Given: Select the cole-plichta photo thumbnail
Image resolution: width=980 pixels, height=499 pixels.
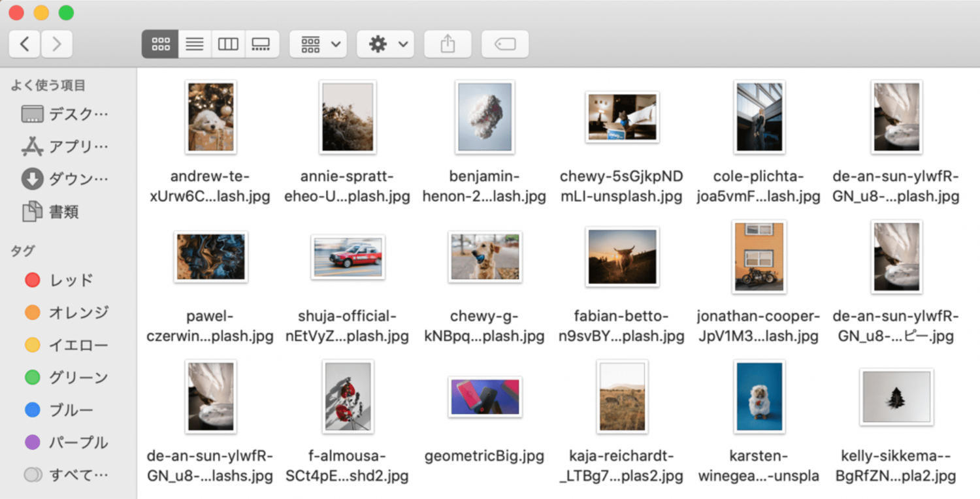Looking at the screenshot, I should pos(759,117).
